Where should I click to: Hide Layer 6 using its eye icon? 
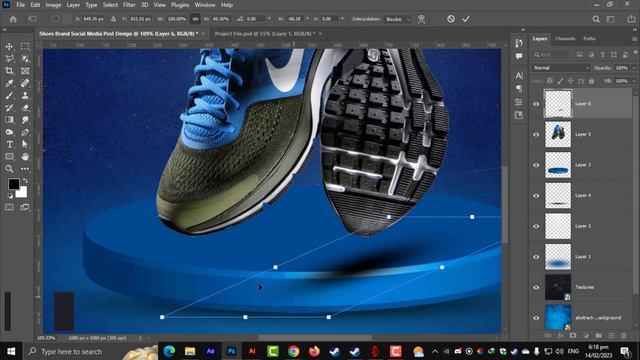point(536,104)
